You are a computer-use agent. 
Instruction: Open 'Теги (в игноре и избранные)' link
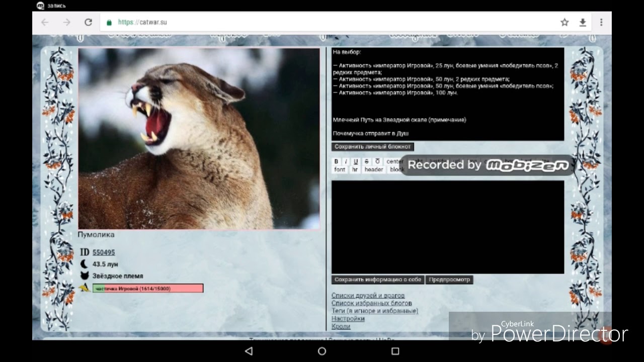click(374, 311)
